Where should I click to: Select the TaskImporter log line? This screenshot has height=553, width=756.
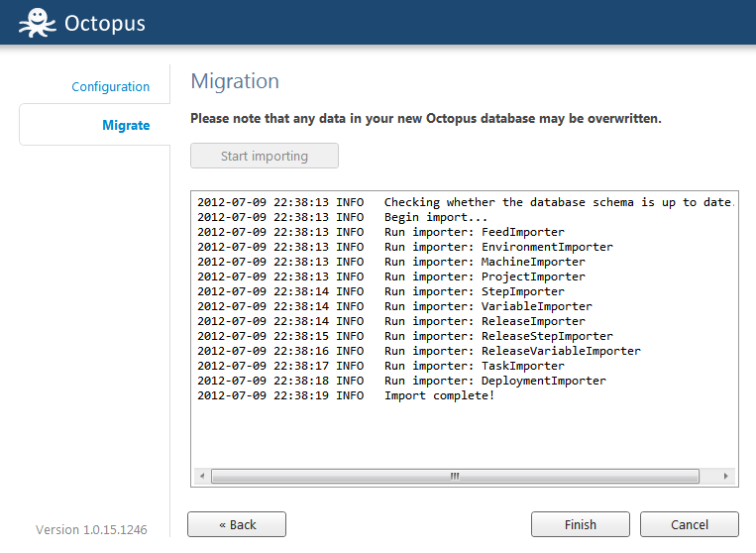click(x=380, y=367)
